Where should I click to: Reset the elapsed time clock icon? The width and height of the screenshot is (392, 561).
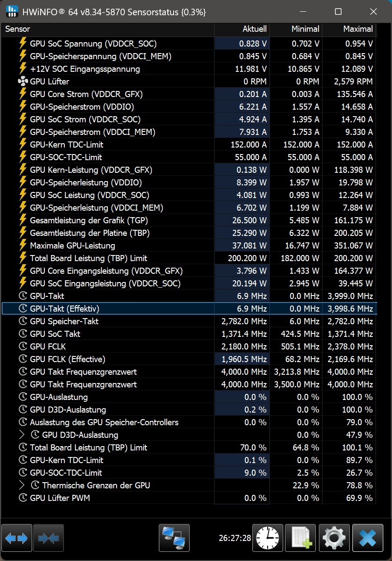point(268,538)
